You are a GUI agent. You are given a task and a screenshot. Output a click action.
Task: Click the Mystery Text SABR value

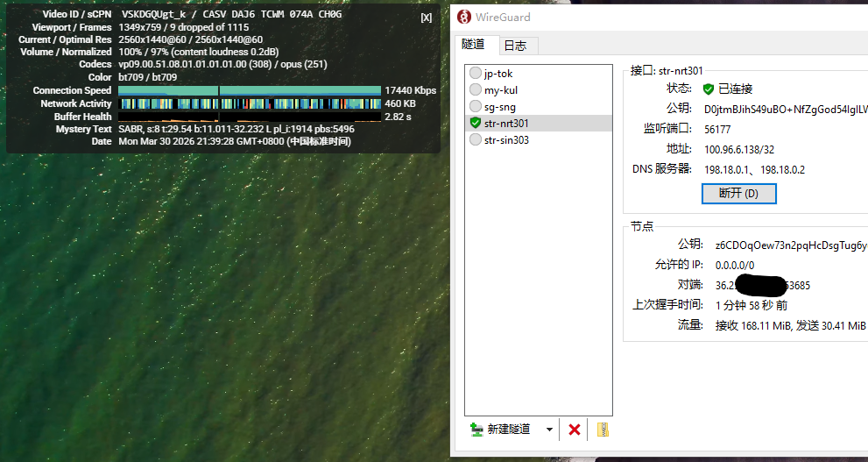(236, 129)
